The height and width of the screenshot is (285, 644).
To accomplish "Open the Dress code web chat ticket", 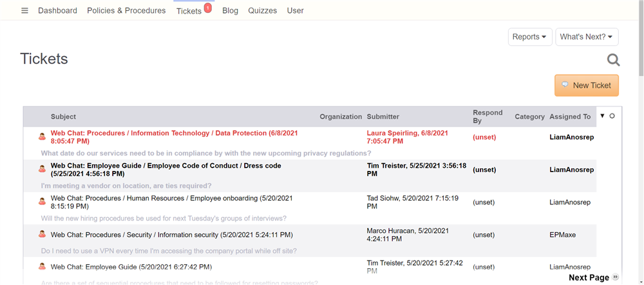I will tap(166, 170).
